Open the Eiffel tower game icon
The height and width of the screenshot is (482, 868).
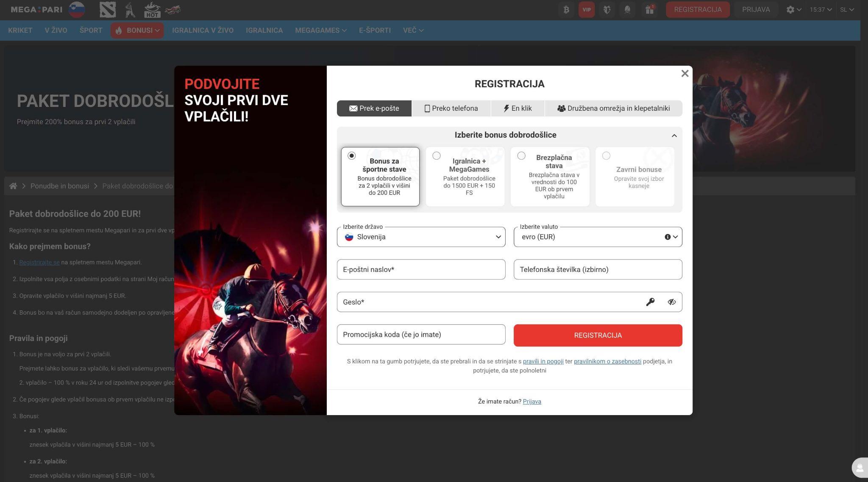130,9
